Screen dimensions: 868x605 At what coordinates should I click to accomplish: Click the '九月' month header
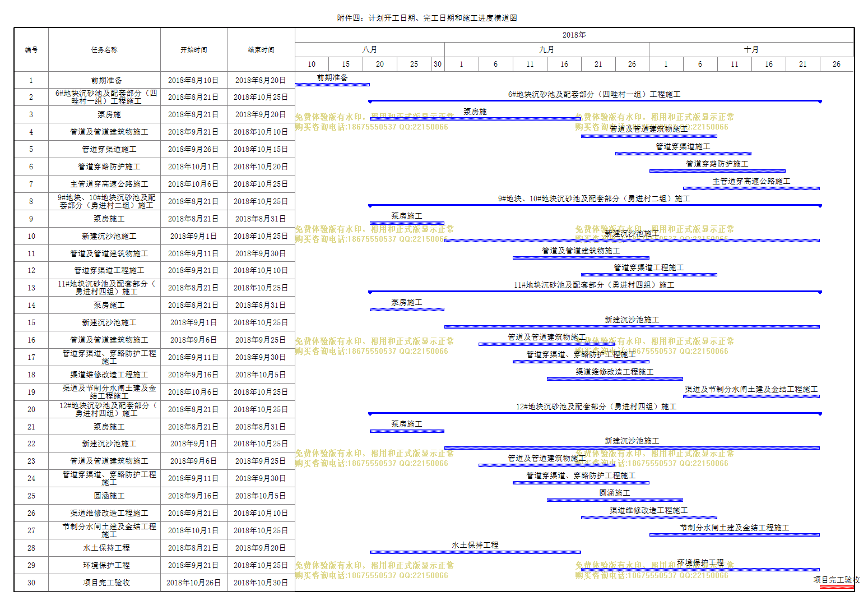(x=547, y=49)
